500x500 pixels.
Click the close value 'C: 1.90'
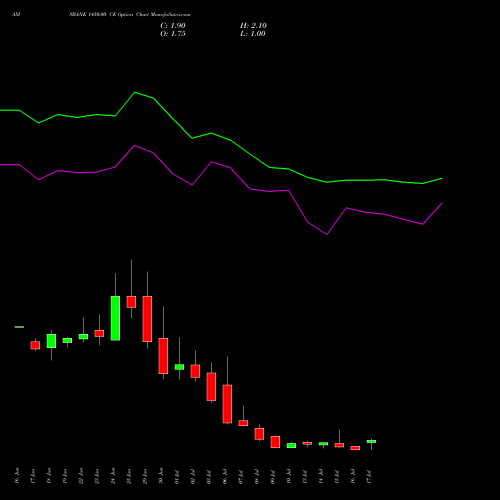click(x=173, y=26)
